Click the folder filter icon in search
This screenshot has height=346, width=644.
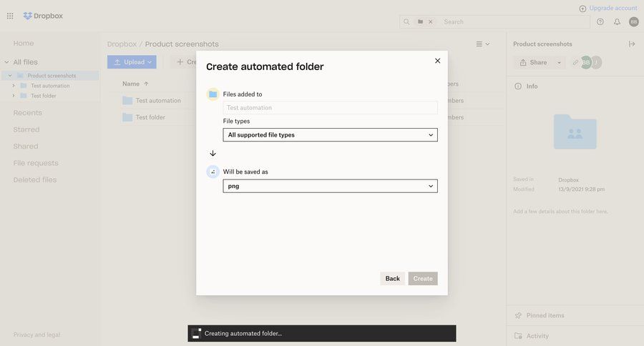(420, 21)
